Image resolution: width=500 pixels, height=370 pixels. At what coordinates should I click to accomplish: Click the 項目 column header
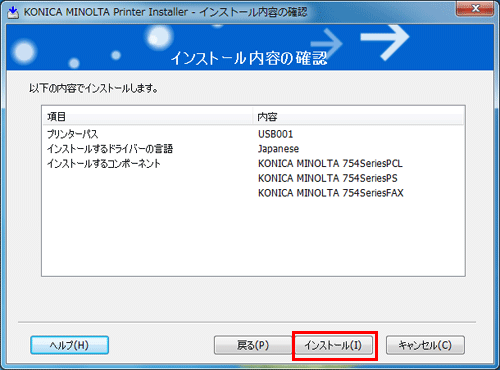(148, 117)
